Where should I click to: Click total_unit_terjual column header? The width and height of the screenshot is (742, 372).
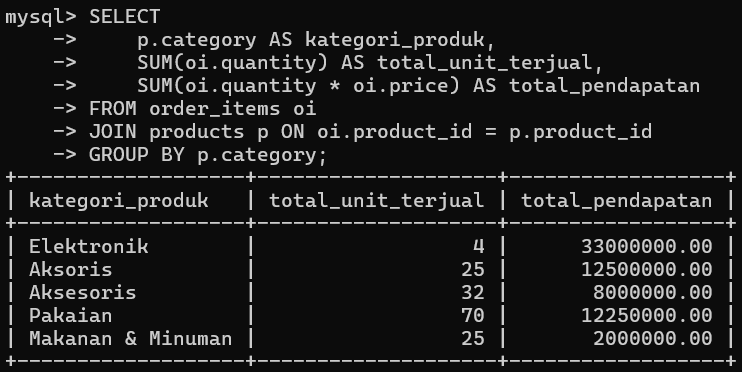click(x=376, y=201)
